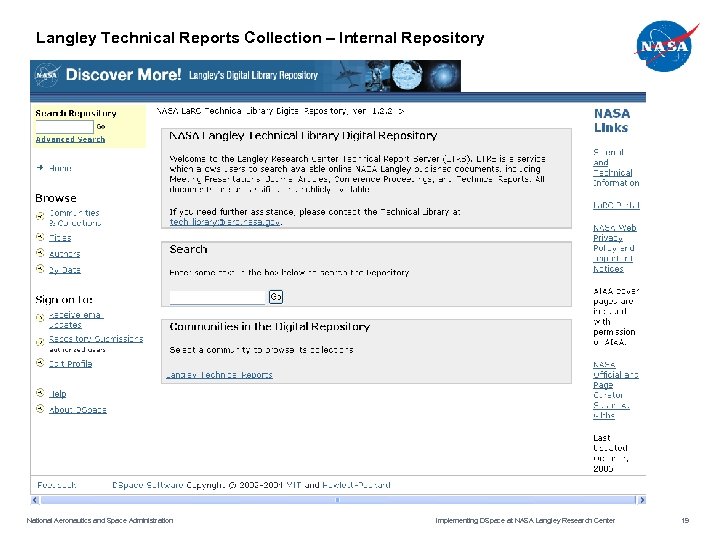Click the horizontal scrollbar left arrow

click(35, 500)
